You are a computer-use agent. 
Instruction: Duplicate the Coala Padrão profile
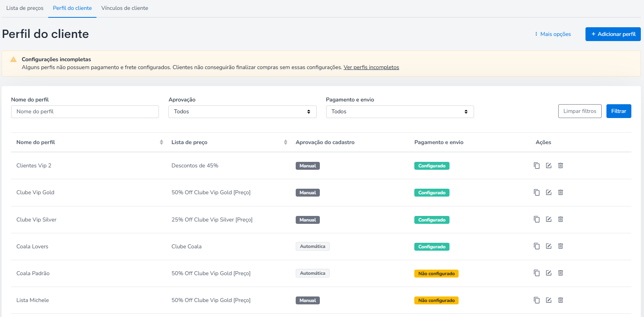536,273
